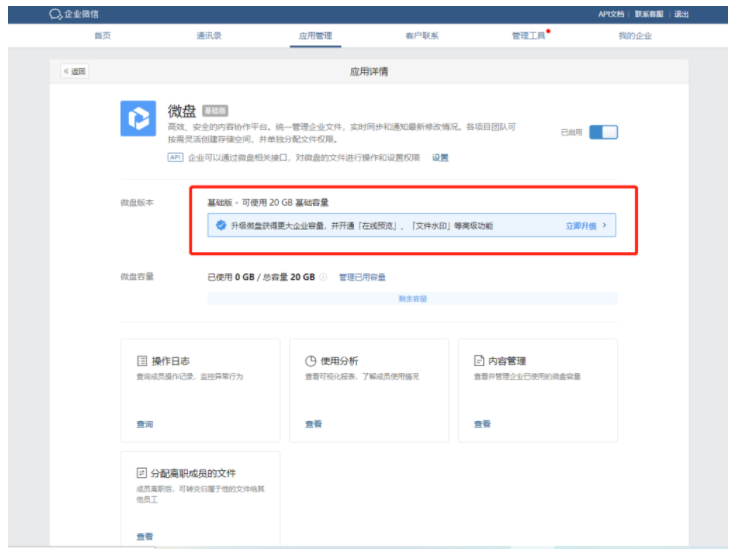Click the 操作日志 list icon
Viewport: 737px width, 557px height.
click(x=142, y=361)
